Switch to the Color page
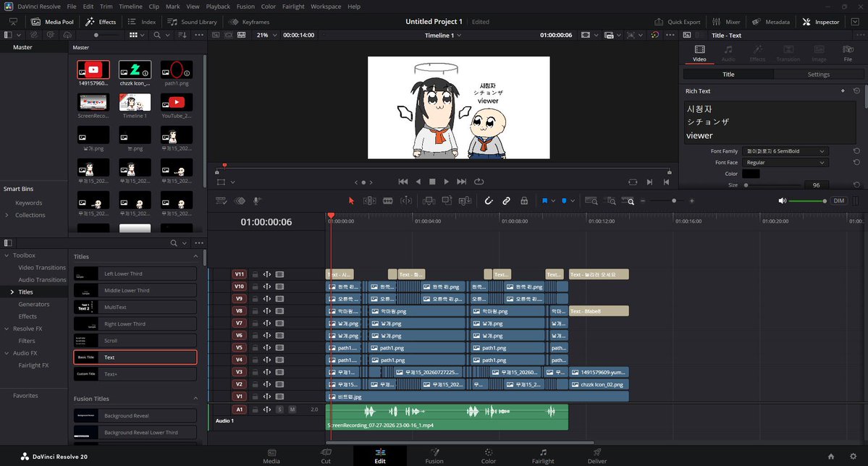The width and height of the screenshot is (868, 466). (488, 456)
